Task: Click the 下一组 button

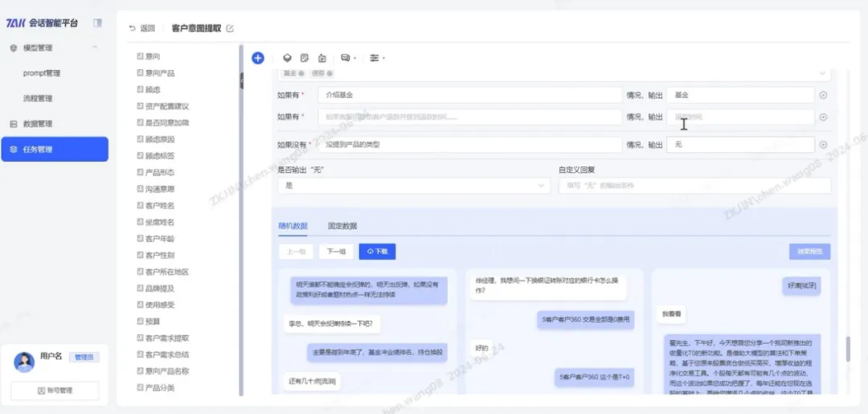Action: pos(336,251)
